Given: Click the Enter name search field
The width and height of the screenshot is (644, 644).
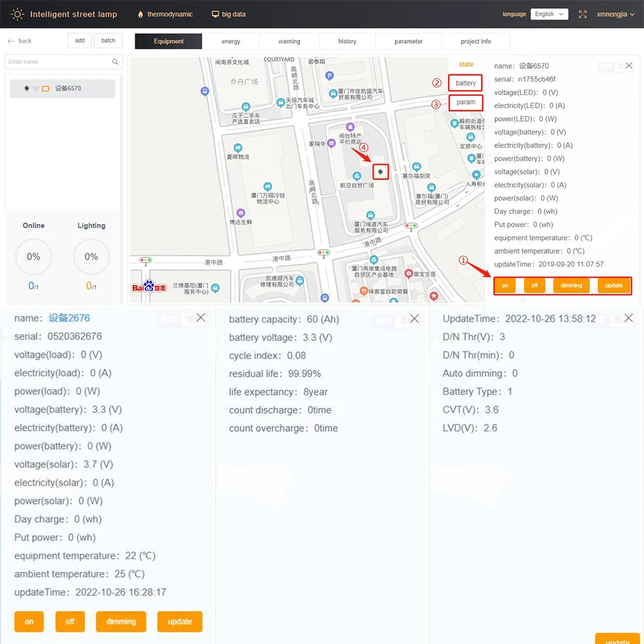Looking at the screenshot, I should 58,62.
